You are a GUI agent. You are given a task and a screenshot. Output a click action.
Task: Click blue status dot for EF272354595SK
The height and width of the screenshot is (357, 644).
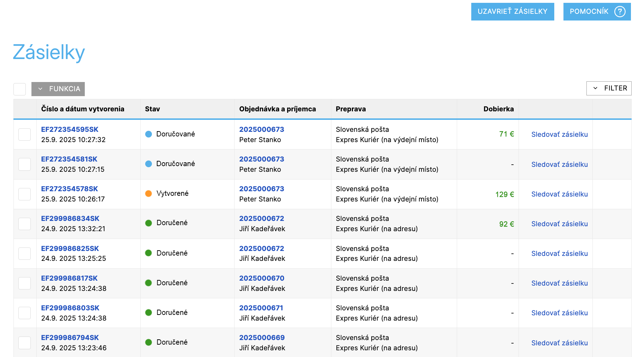tap(149, 134)
